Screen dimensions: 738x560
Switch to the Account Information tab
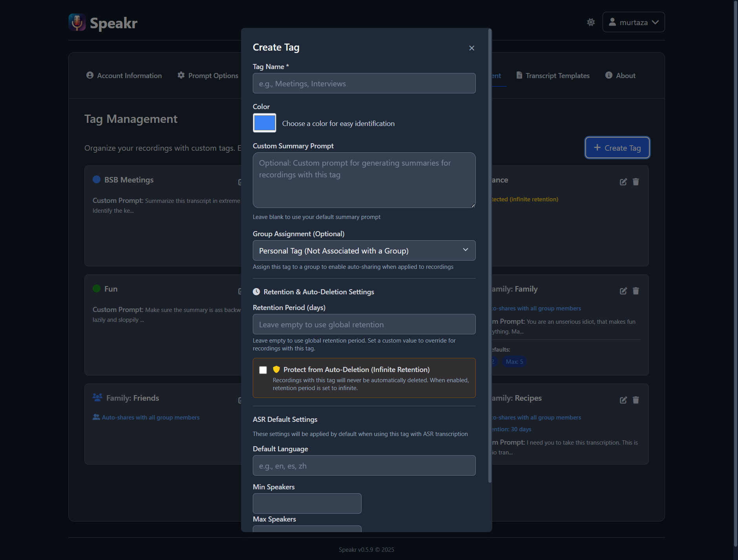[124, 75]
